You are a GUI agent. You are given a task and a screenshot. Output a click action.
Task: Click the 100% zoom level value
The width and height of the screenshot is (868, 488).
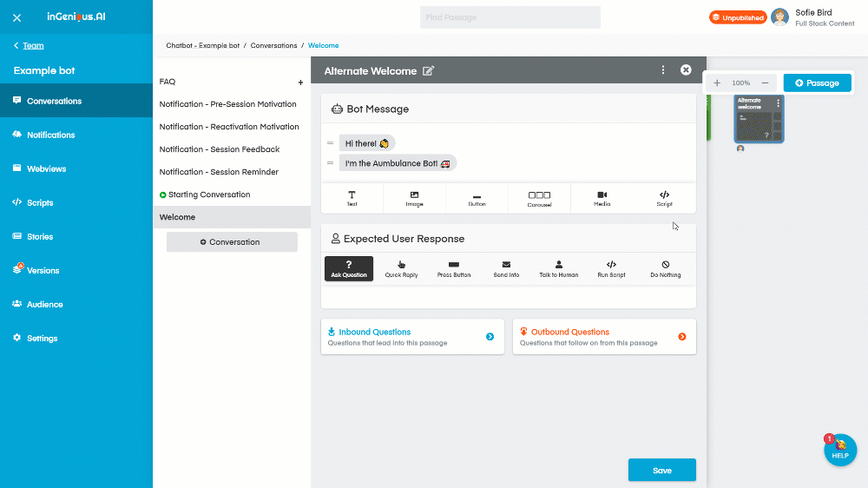[740, 83]
